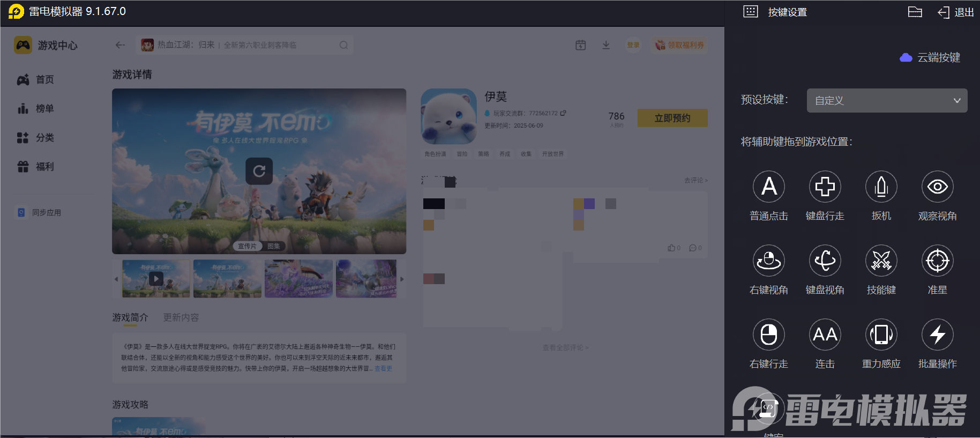Image resolution: width=980 pixels, height=438 pixels.
Task: Open the 预设按键 preset dropdown showing 自定义
Action: pos(887,100)
